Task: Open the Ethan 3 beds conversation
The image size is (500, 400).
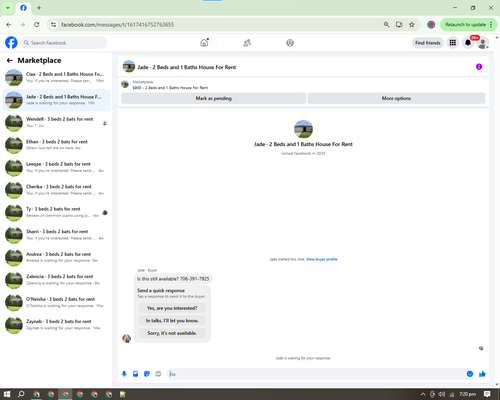Action: click(56, 145)
